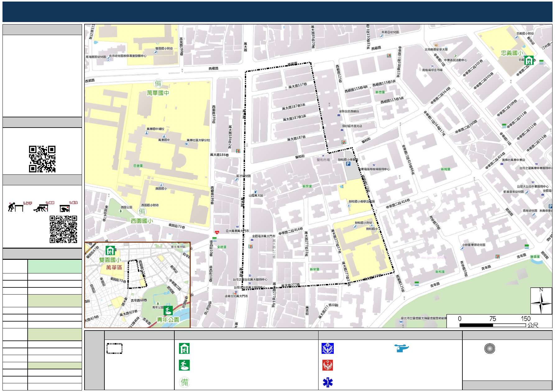555x392 pixels.
Task: Click the 日善里 village label
Action: pos(138,166)
